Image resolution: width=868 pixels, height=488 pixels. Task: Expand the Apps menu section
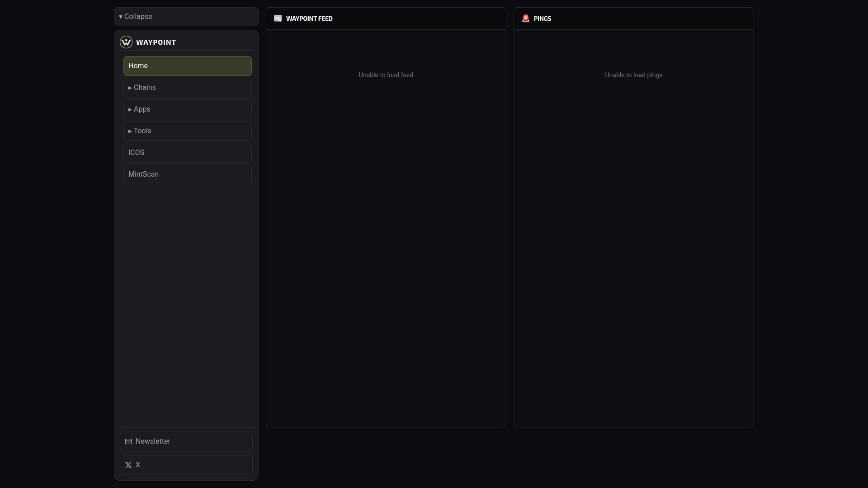point(188,109)
